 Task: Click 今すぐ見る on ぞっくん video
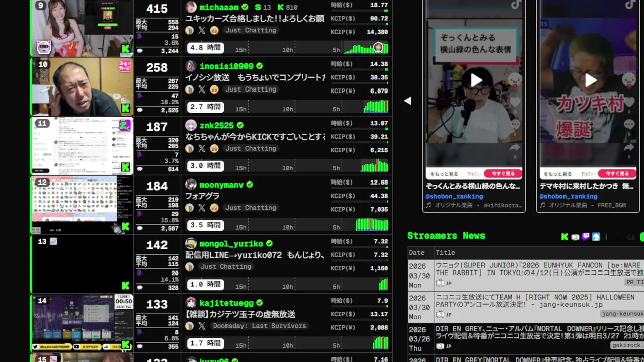point(503,174)
